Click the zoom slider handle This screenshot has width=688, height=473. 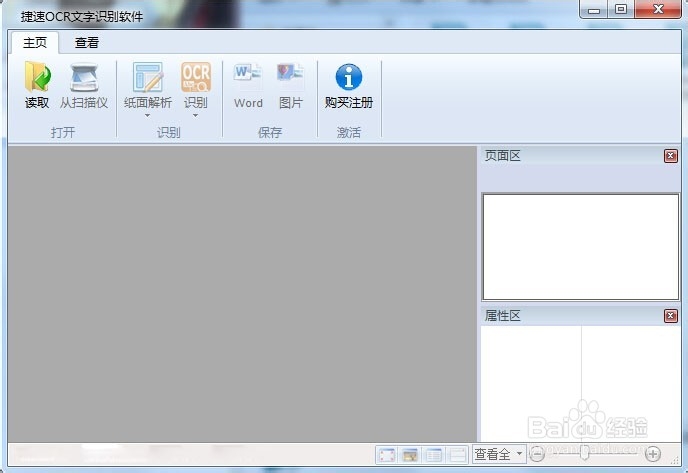584,452
